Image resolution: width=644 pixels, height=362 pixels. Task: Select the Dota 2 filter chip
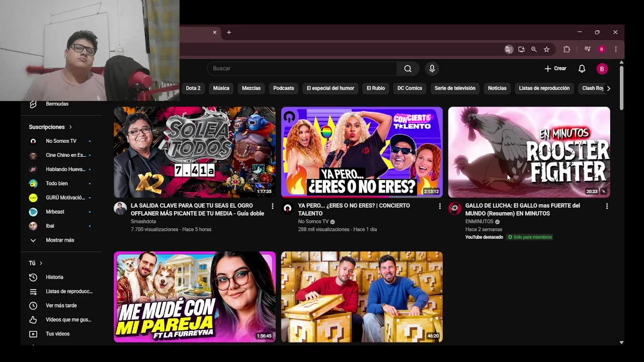point(193,88)
